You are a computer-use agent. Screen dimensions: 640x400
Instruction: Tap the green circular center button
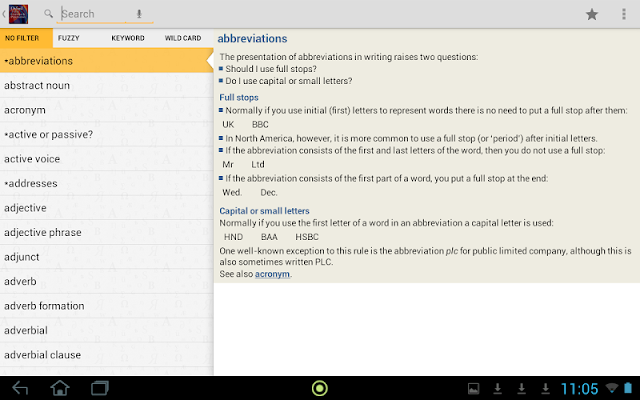320,388
